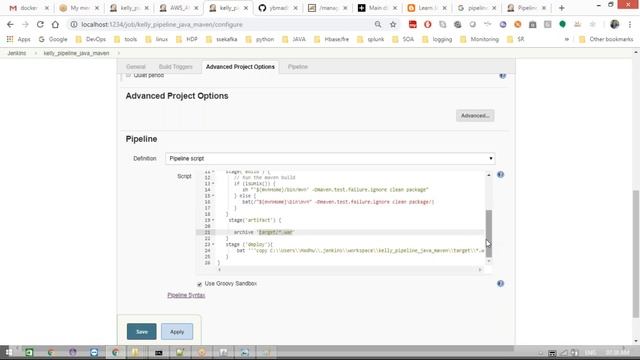Open the Apps grid shortcut in bookmarks bar
640x360 pixels.
18,39
